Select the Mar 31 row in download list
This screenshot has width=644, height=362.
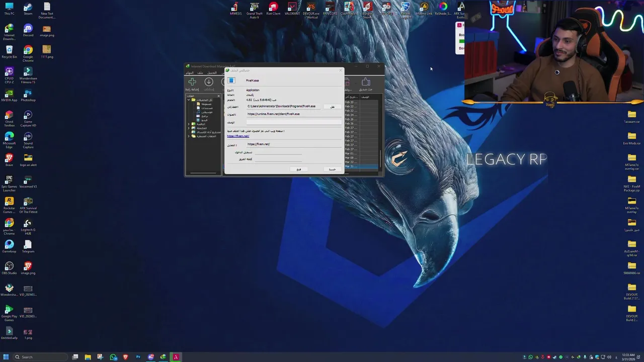(x=361, y=166)
